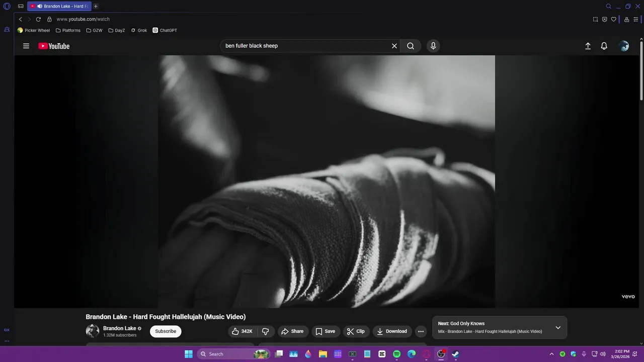Click the youtube.com/watch address bar
This screenshot has height=362, width=644.
[x=83, y=19]
